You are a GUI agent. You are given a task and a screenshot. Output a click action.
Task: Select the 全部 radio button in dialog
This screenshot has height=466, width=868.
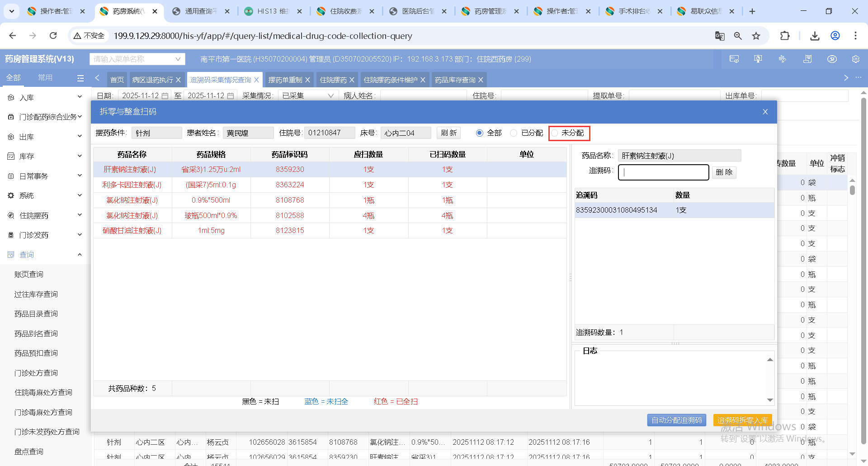pos(480,133)
